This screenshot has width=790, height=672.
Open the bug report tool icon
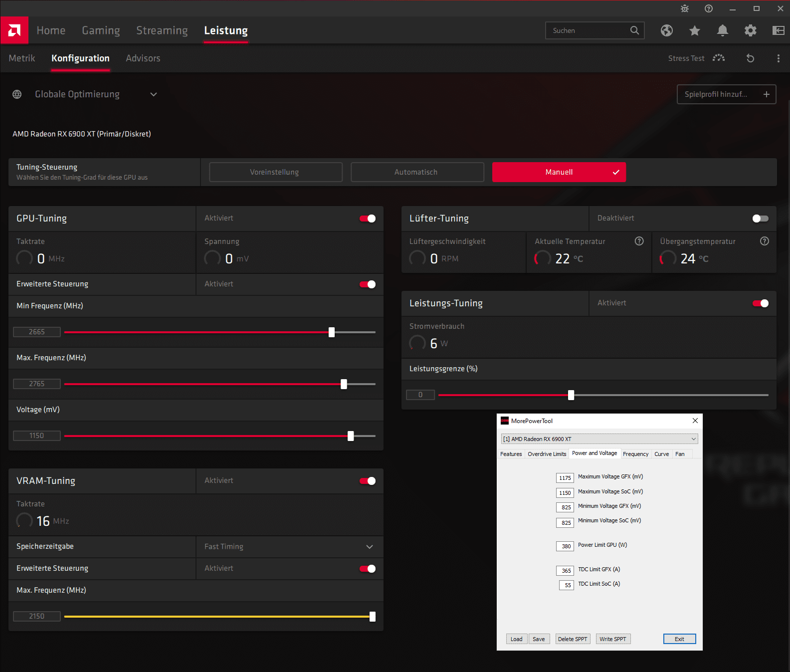685,8
